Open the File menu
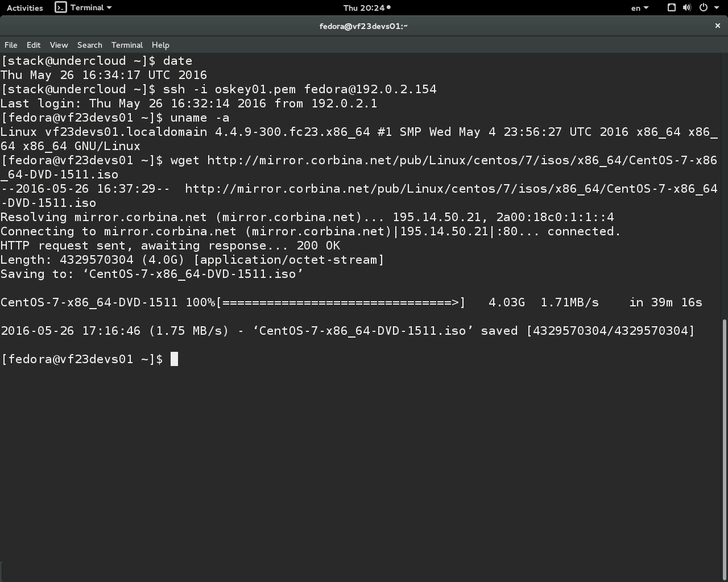 click(x=11, y=45)
